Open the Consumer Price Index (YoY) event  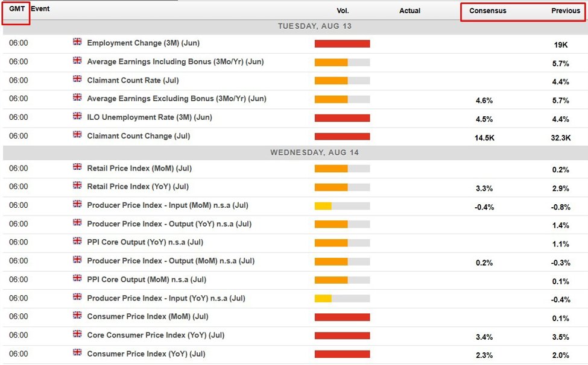(x=146, y=354)
